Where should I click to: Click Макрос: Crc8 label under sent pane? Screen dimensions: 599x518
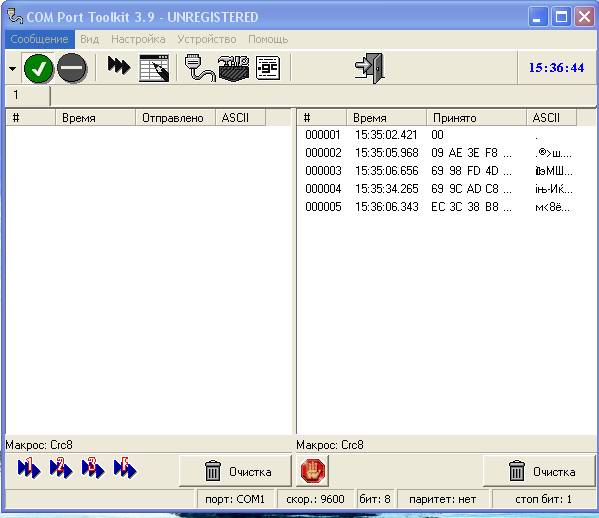[39, 445]
